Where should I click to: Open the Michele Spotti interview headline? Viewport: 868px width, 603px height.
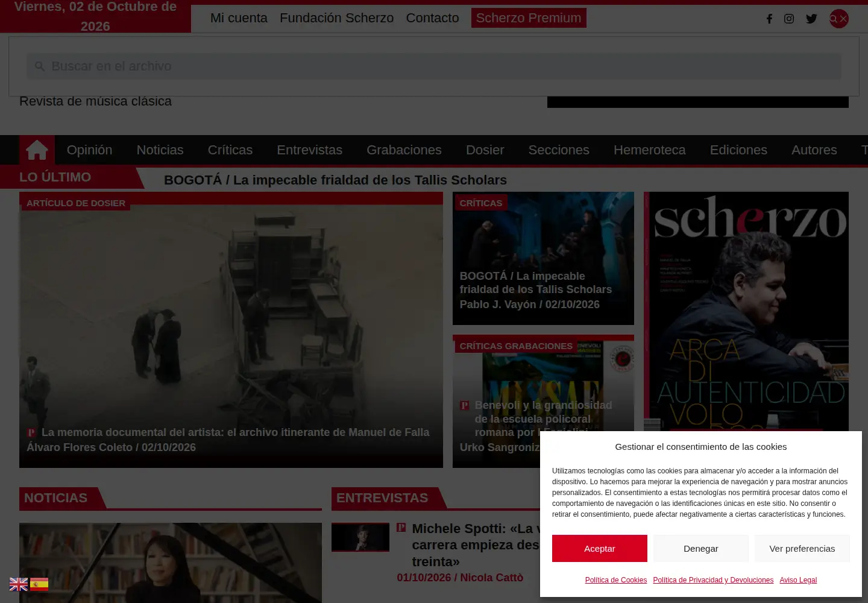tap(476, 545)
